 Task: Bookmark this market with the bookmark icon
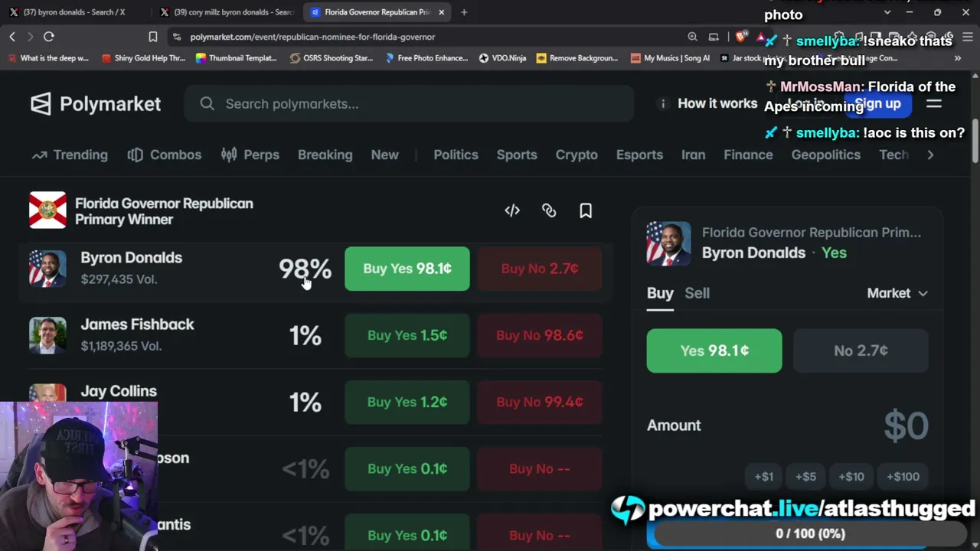[x=586, y=210]
